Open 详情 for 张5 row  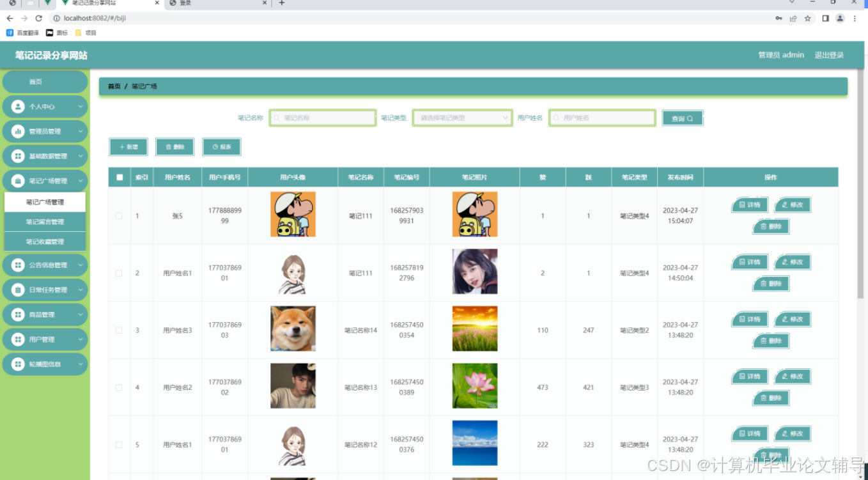750,205
